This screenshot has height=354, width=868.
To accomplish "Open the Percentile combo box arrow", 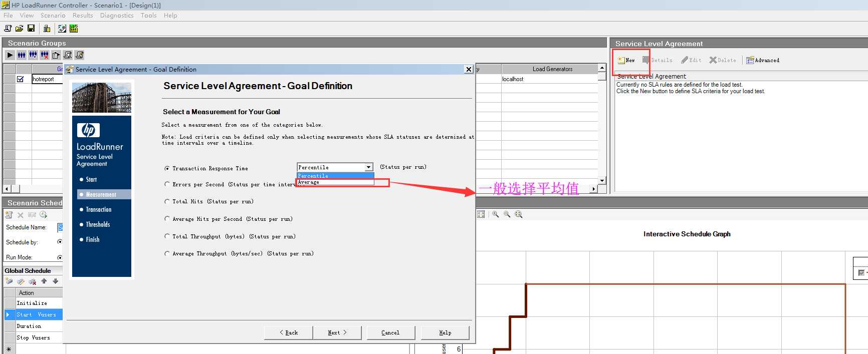I will pyautogui.click(x=369, y=167).
